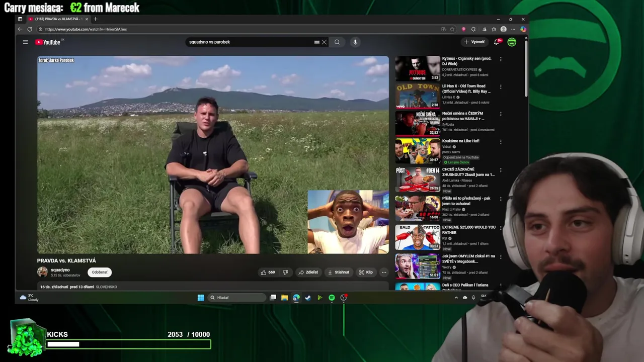This screenshot has height=362, width=644.
Task: Open EXTREME $25,000 WOULD YOU RATHER video
Action: [418, 237]
